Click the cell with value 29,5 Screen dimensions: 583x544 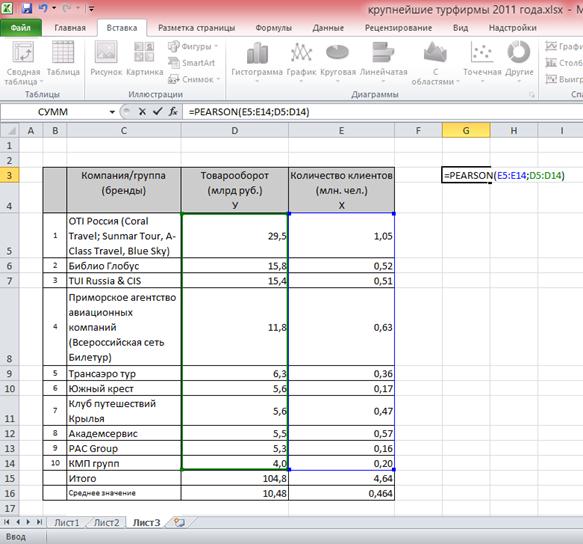pyautogui.click(x=235, y=236)
